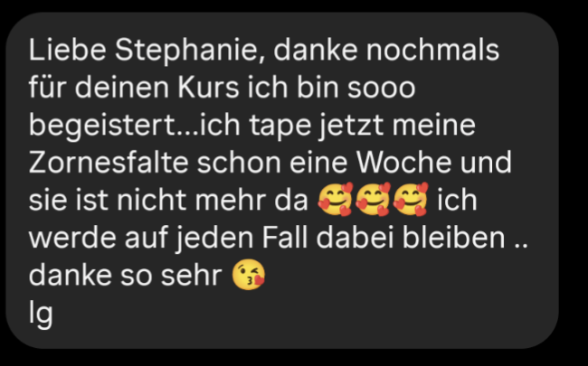Click the middle smiling hearts emoji
The image size is (588, 366).
point(373,200)
